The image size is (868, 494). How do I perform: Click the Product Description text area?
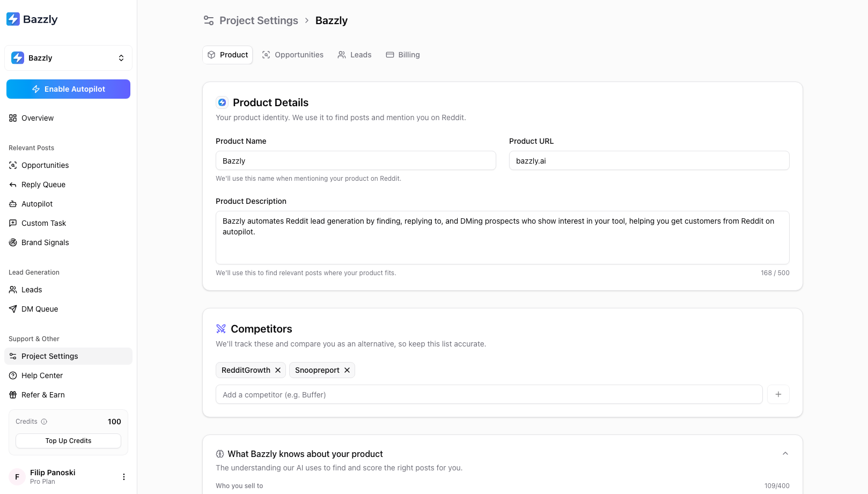click(503, 238)
